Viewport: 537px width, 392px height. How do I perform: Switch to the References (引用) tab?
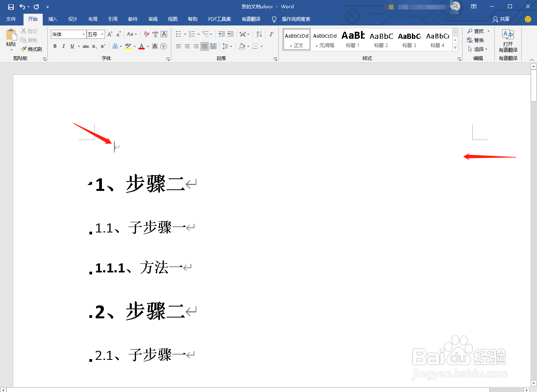click(113, 19)
